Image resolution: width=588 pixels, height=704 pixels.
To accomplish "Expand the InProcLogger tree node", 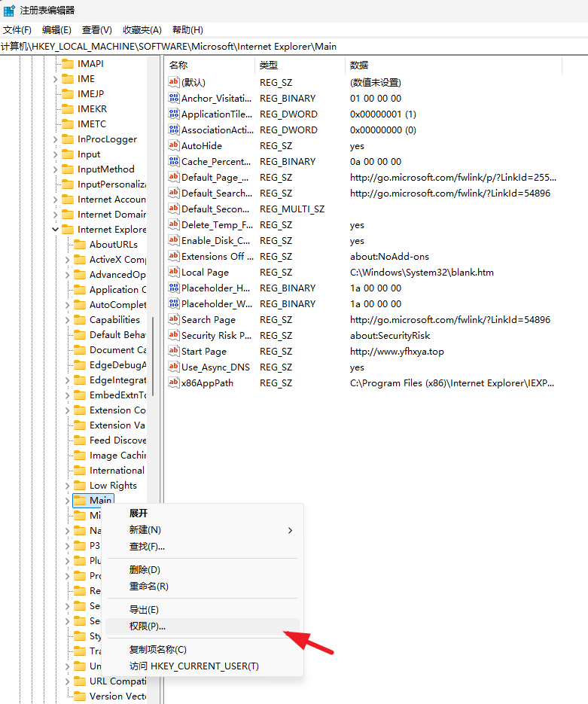I will 56,139.
